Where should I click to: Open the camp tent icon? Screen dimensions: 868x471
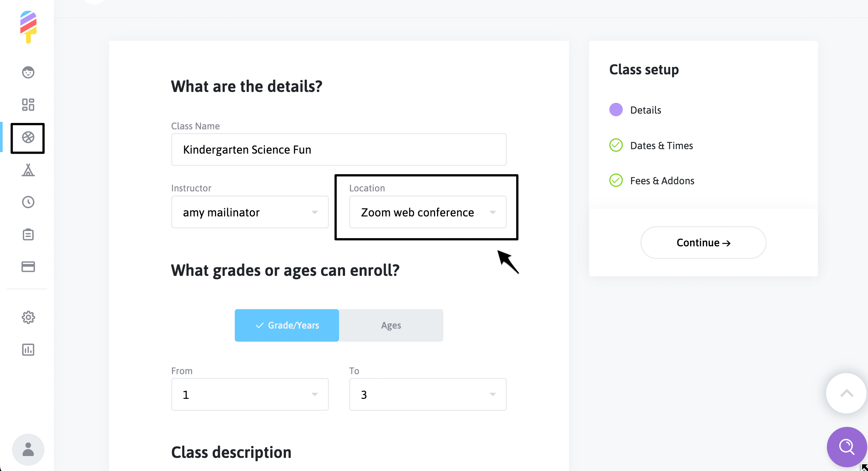point(28,170)
